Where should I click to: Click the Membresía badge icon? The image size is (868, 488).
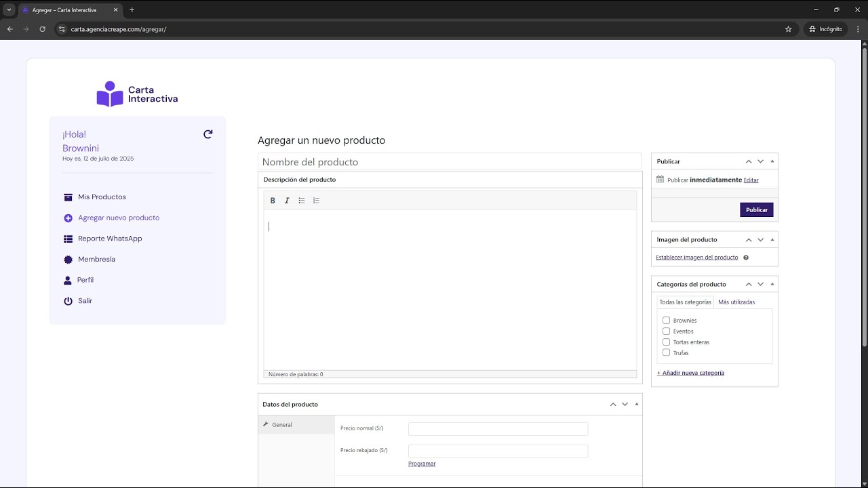[x=68, y=260]
